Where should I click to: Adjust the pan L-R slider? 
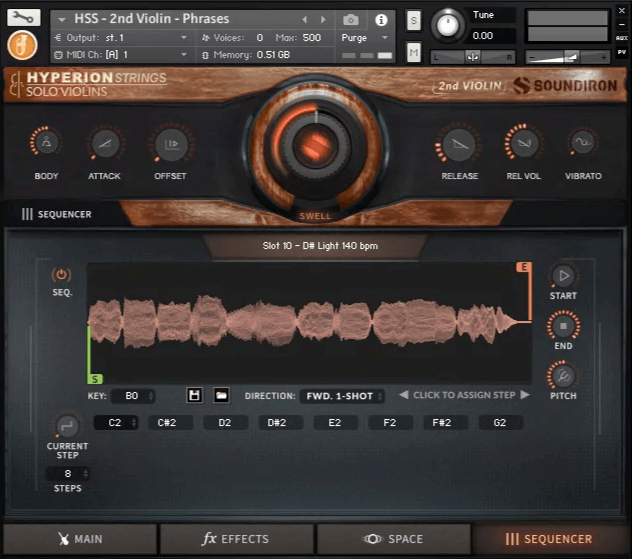click(x=473, y=57)
